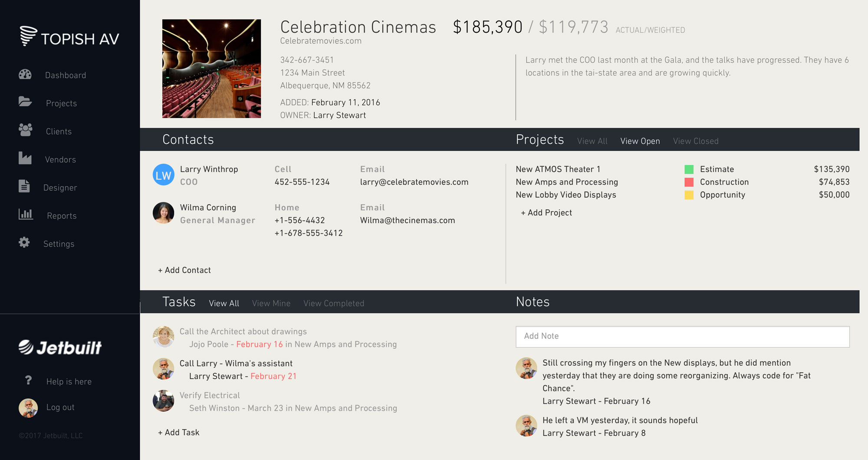Click Larry Winthrop's LW initials avatar

tap(164, 175)
